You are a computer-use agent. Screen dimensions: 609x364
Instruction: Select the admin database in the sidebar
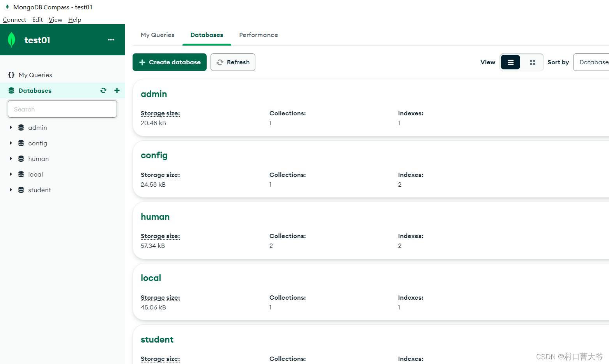[37, 127]
